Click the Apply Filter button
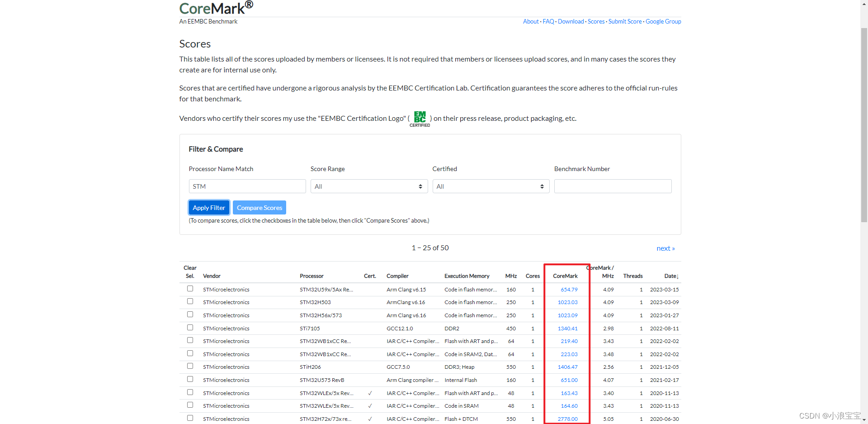The height and width of the screenshot is (424, 868). 209,208
